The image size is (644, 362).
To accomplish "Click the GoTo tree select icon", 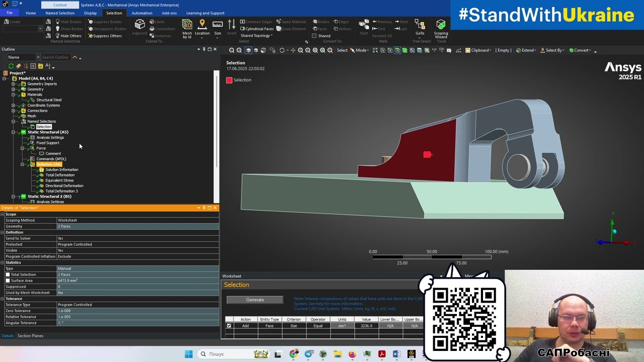I will pyautogui.click(x=420, y=28).
